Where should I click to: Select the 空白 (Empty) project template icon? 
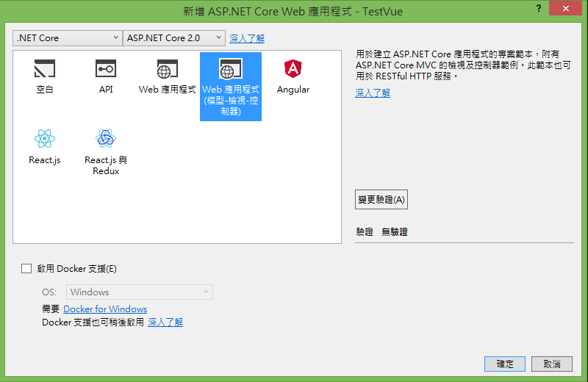[x=45, y=68]
